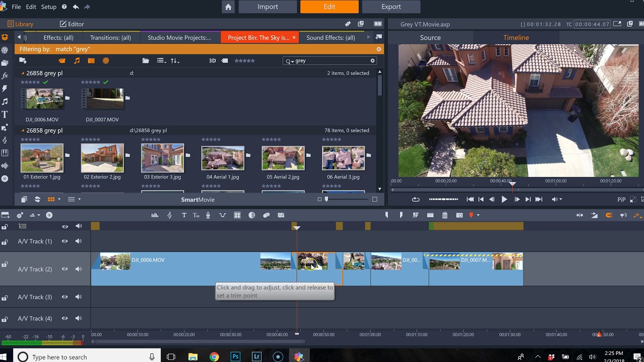Image resolution: width=644 pixels, height=362 pixels.
Task: Click the undo arrow in title bar
Action: (76, 7)
